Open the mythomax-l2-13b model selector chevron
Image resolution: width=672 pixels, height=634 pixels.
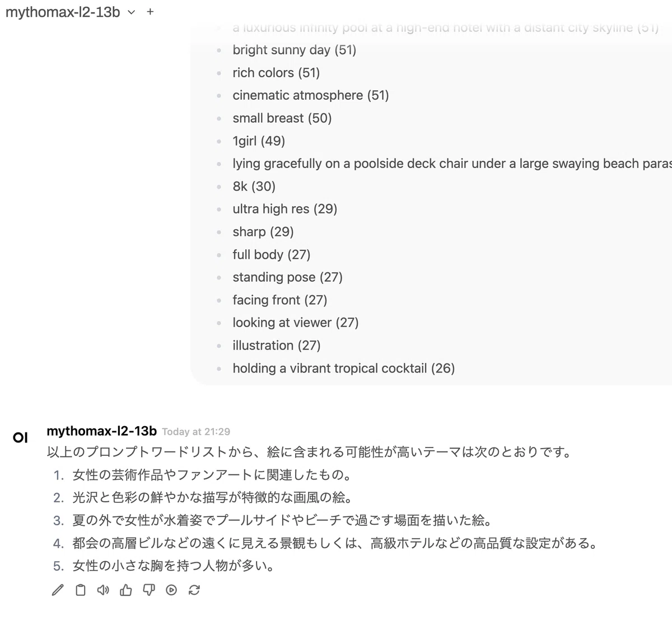click(x=131, y=12)
